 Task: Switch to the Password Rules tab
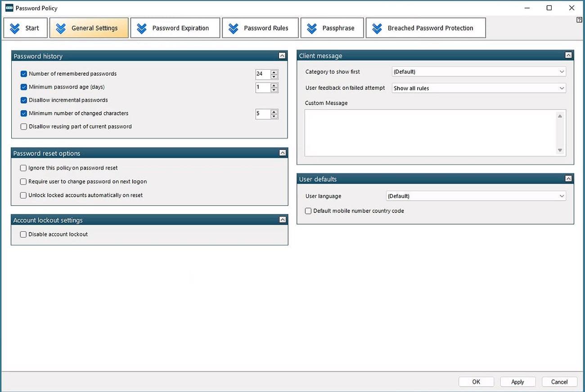point(260,28)
